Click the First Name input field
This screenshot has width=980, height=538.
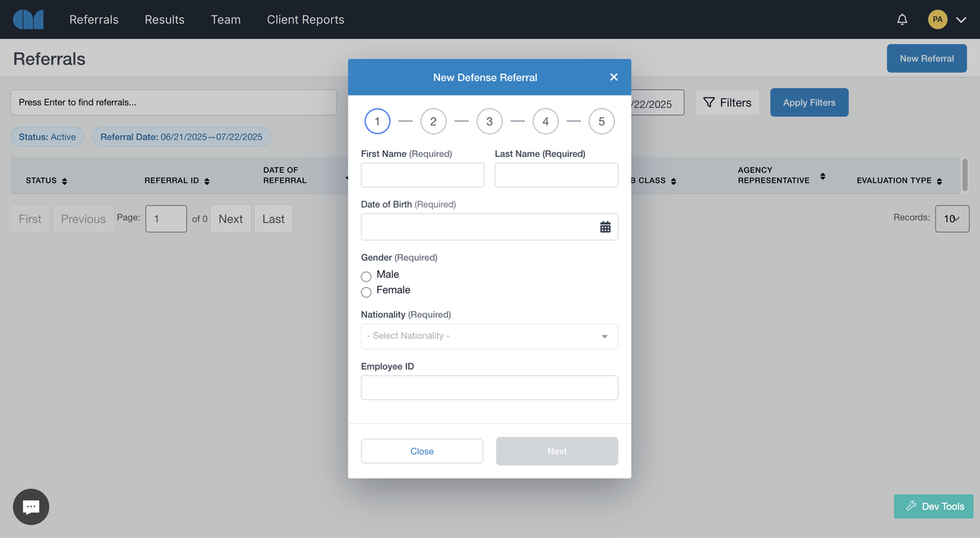pos(423,175)
